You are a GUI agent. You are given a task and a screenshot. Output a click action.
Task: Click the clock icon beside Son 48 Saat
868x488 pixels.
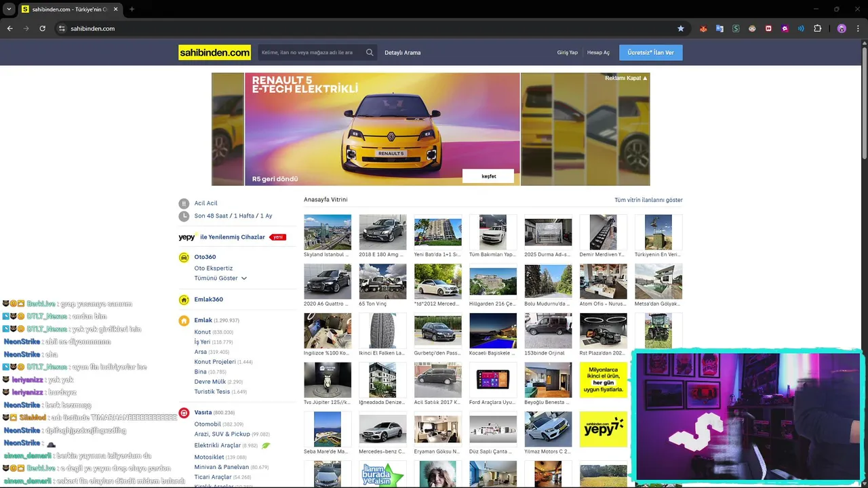(184, 216)
